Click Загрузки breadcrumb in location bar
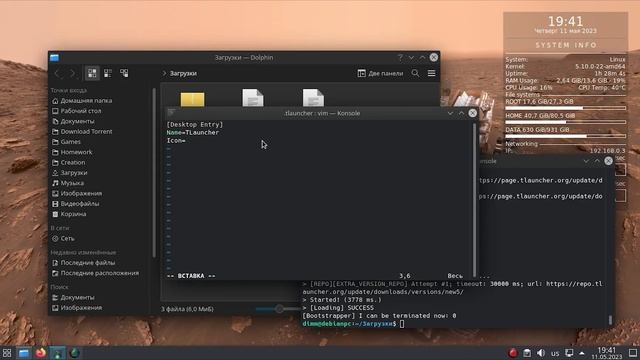This screenshot has width=640, height=360. (x=183, y=73)
